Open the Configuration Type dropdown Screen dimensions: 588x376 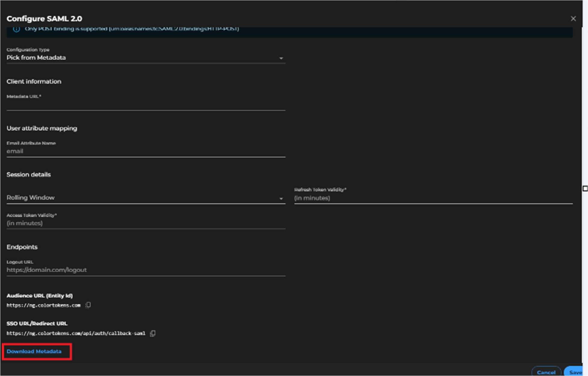281,57
